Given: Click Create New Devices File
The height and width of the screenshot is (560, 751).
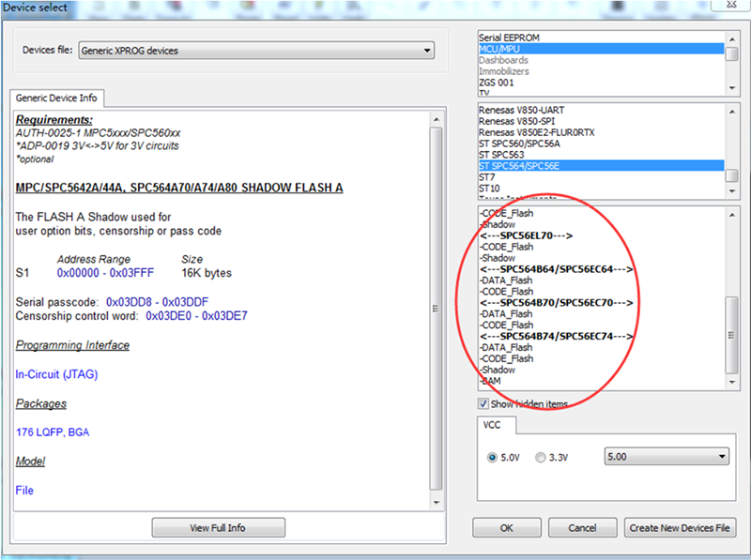Looking at the screenshot, I should pyautogui.click(x=681, y=528).
